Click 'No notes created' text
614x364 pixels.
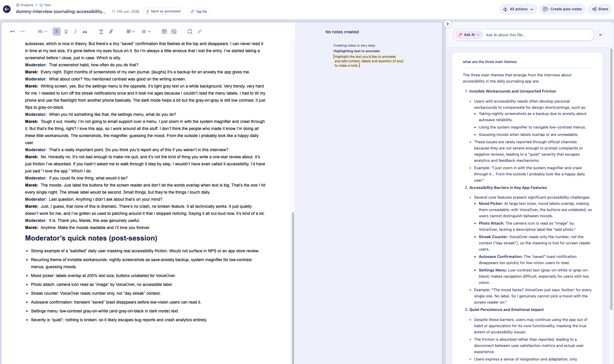[342, 32]
